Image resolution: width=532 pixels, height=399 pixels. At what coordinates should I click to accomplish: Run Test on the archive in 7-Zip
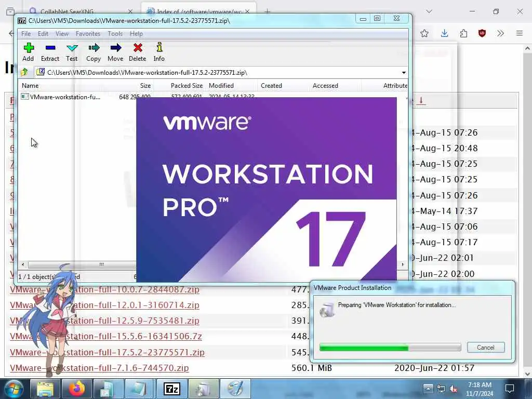[72, 52]
